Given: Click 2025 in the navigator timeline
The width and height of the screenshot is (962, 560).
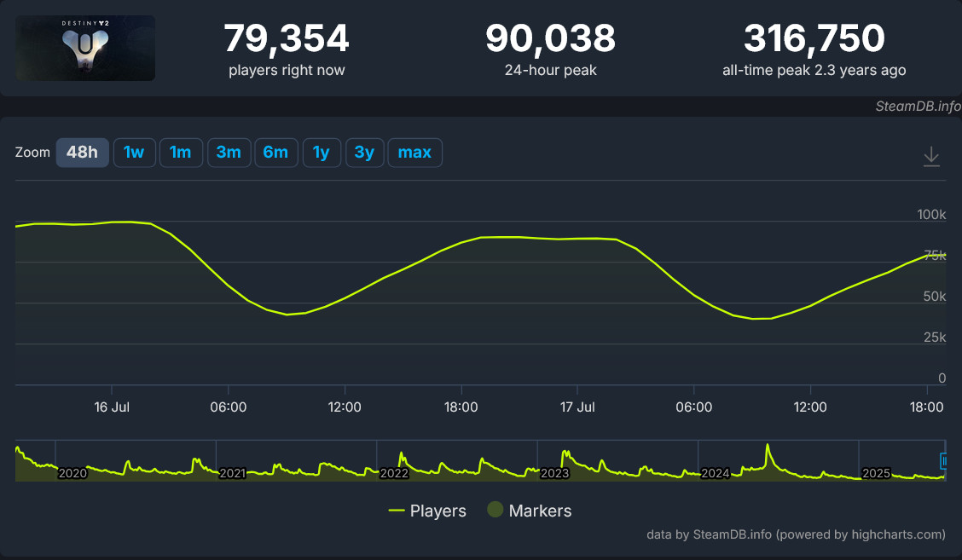Looking at the screenshot, I should point(876,473).
